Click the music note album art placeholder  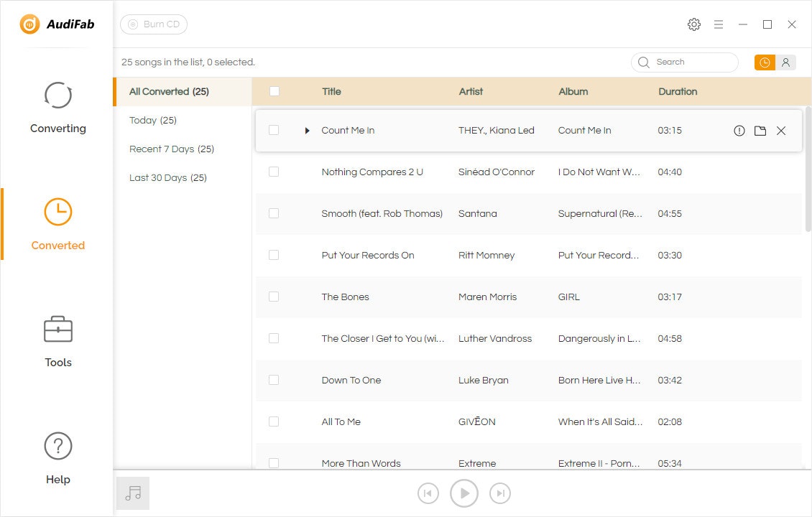pyautogui.click(x=133, y=493)
